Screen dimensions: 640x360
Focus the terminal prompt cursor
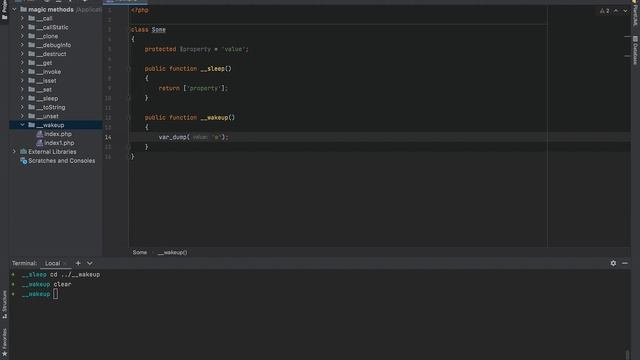(x=56, y=294)
